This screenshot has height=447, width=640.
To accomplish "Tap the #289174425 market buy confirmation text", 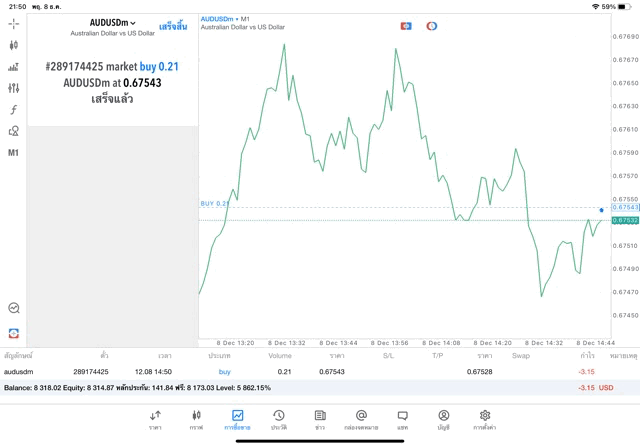I will (112, 67).
